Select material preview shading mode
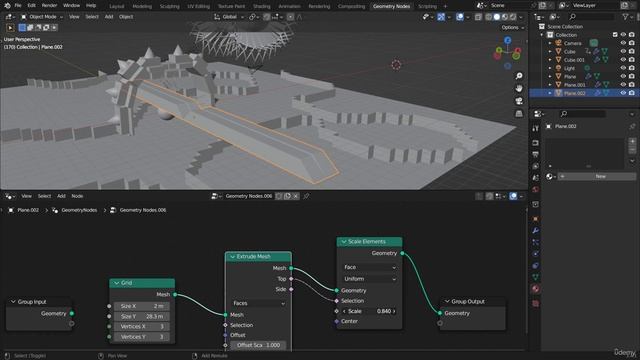The height and width of the screenshot is (360, 640). [505, 17]
